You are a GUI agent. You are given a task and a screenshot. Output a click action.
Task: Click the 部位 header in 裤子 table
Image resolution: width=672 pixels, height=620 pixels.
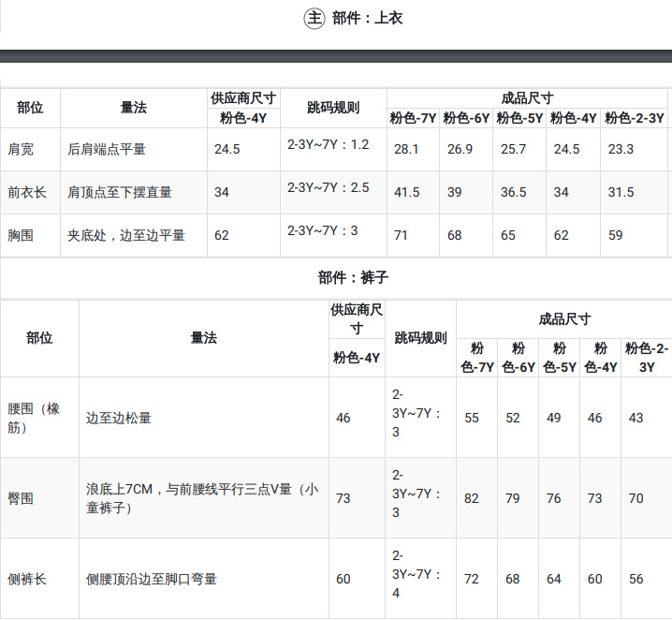[x=39, y=338]
